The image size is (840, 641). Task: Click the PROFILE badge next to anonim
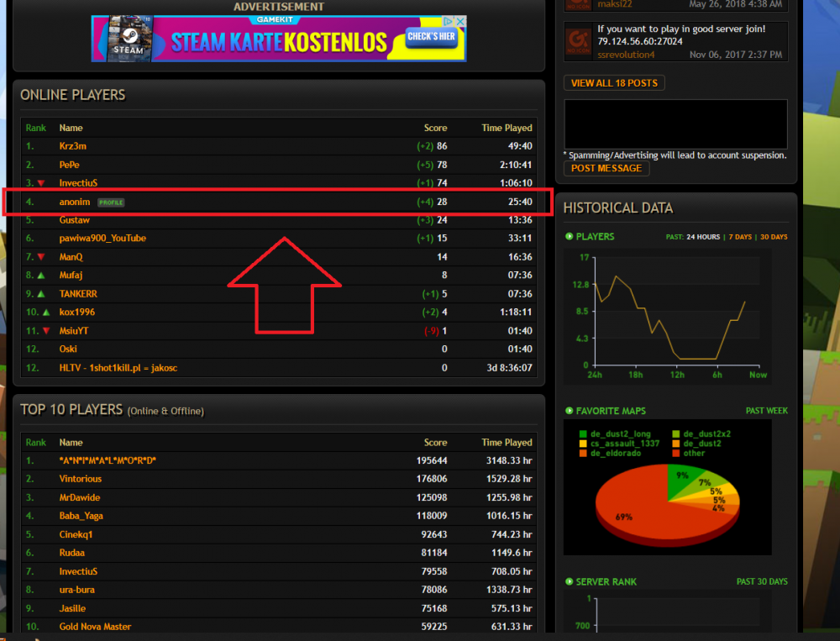tap(111, 202)
